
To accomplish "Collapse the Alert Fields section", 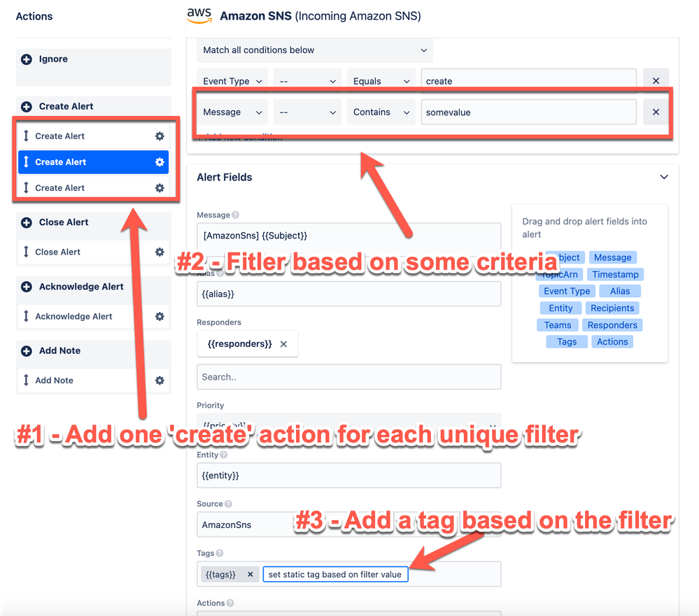I will 664,178.
